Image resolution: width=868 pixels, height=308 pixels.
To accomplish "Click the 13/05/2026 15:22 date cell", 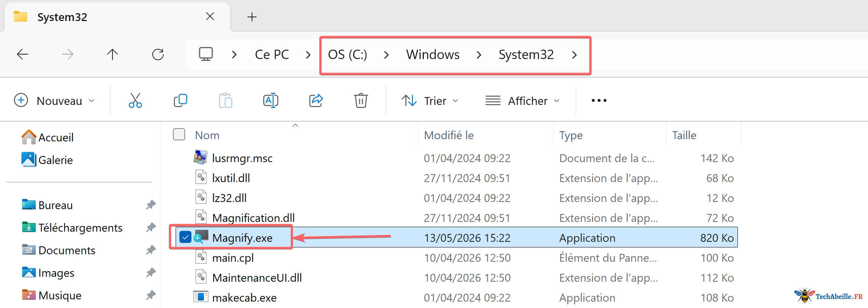I will [x=467, y=238].
